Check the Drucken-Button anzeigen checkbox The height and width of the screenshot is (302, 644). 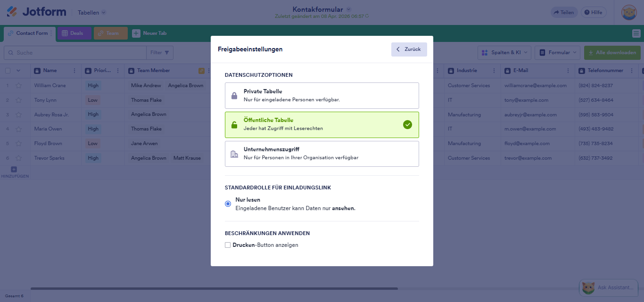[x=228, y=245]
